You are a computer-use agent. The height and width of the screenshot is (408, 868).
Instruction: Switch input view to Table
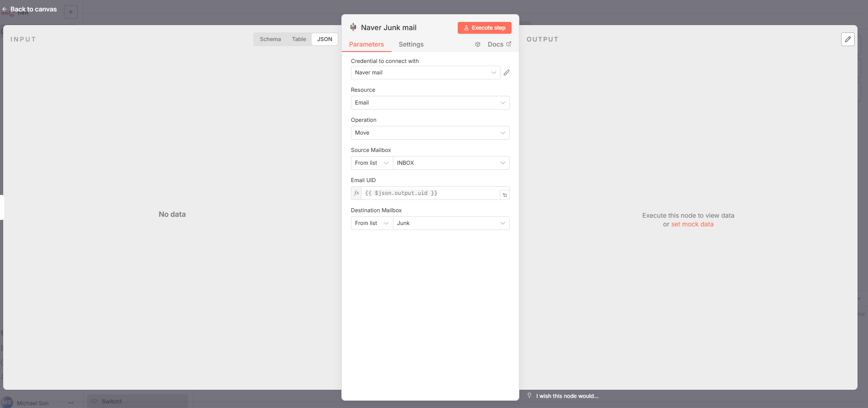click(299, 39)
